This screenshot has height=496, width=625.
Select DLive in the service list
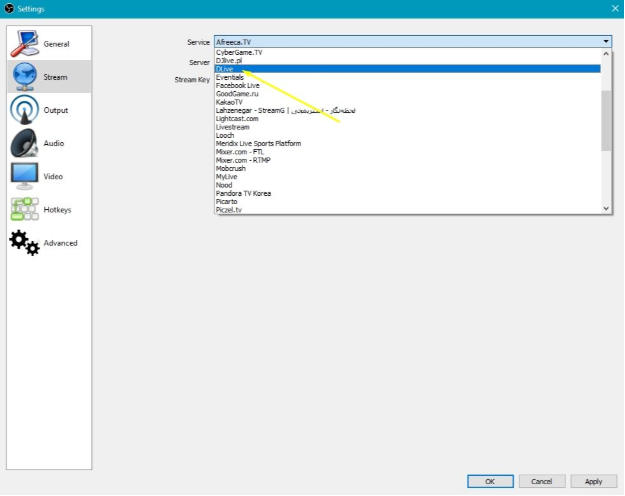click(407, 69)
